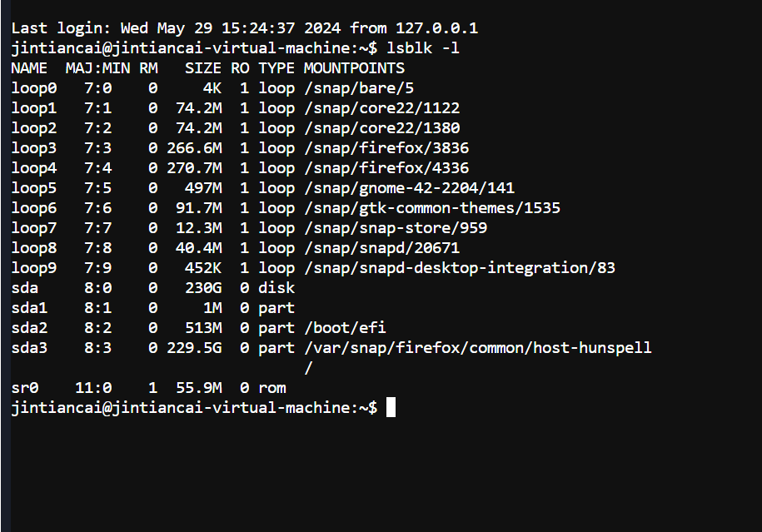The image size is (762, 532).
Task: Click the /snap/bare/5 mountpoint
Action: click(359, 88)
